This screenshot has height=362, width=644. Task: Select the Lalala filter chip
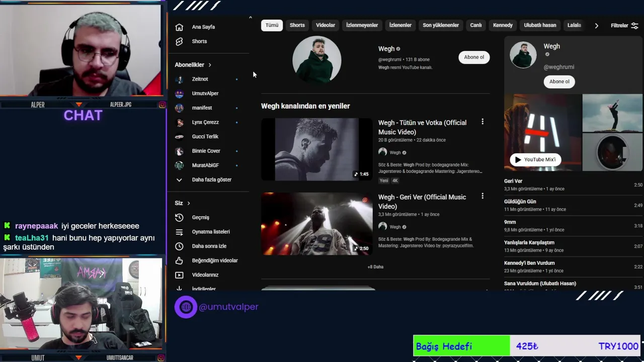(x=574, y=25)
